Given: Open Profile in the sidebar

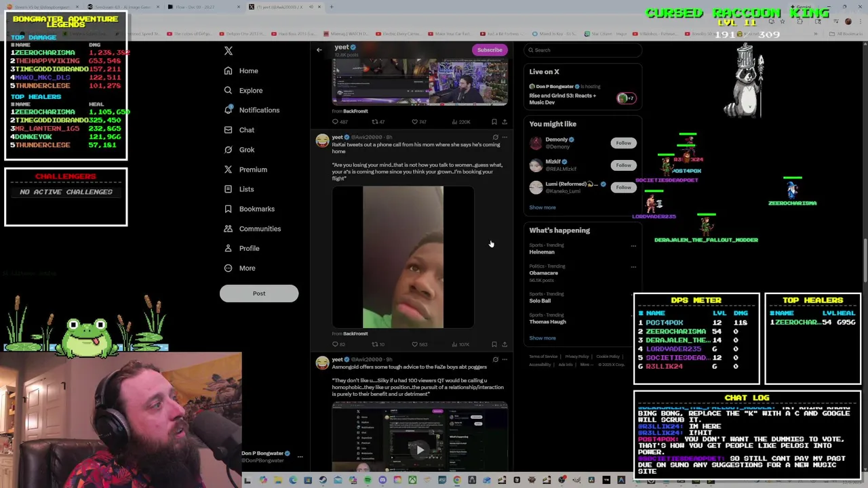Looking at the screenshot, I should pos(242,248).
